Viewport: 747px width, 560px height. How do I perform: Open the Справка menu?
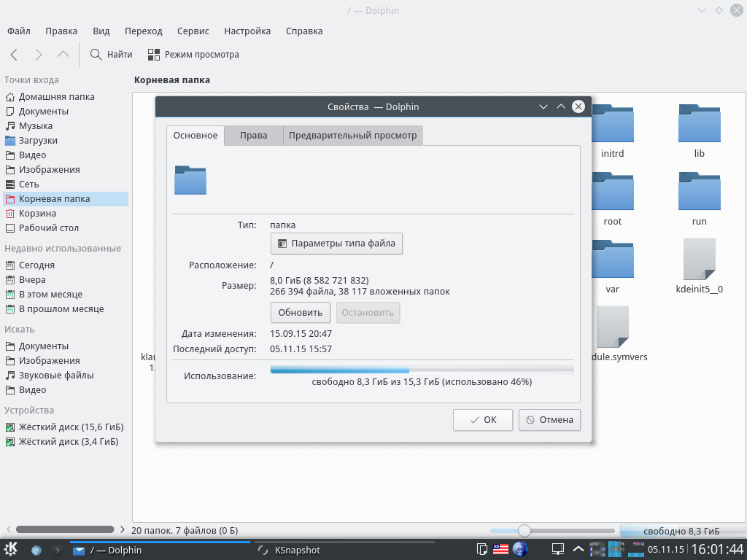(304, 31)
